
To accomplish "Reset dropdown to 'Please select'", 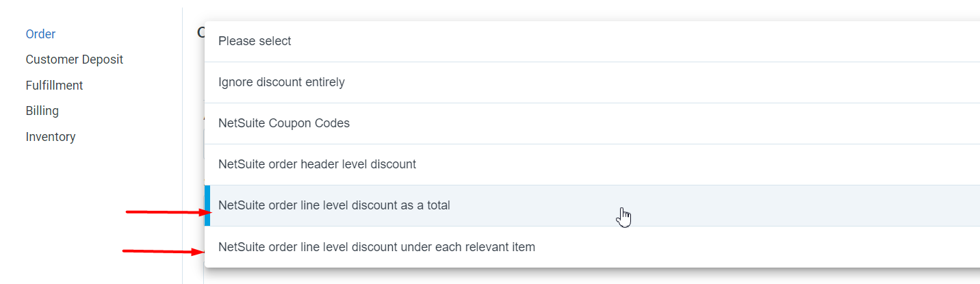I will [592, 42].
